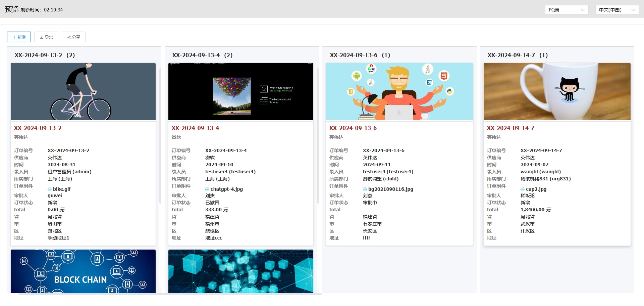
Task: Click the cup photo on XX-2024-09-14-7 card
Action: coord(557,91)
